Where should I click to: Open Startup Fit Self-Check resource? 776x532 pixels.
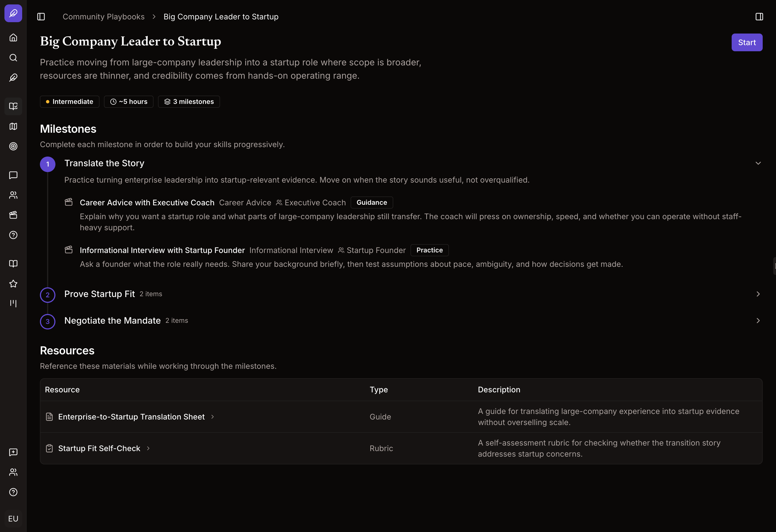pyautogui.click(x=99, y=449)
